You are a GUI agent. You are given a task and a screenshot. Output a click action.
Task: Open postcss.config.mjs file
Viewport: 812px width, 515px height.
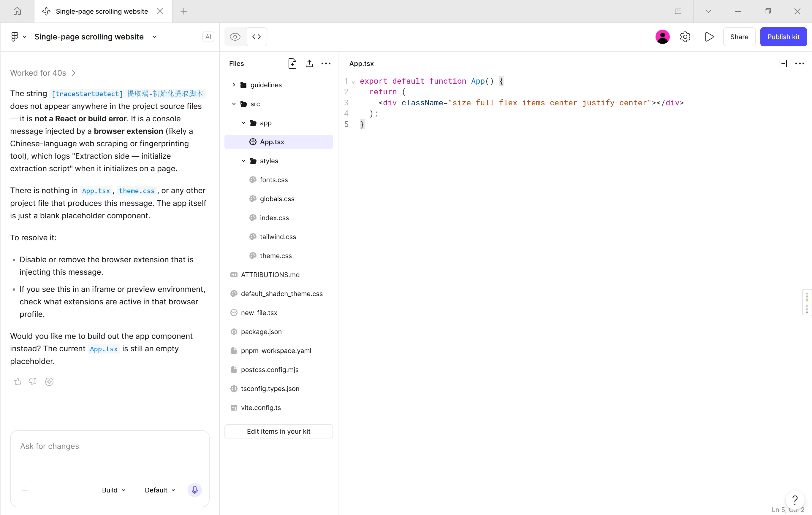pos(278,370)
